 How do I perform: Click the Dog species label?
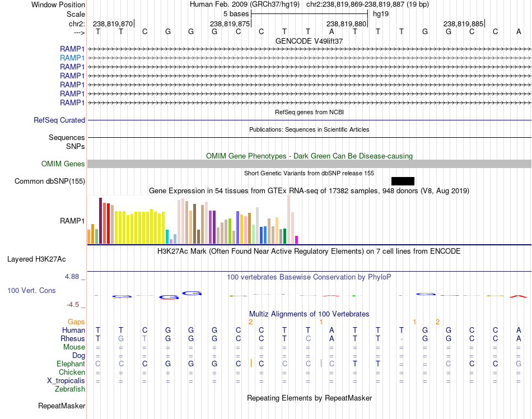[79, 356]
